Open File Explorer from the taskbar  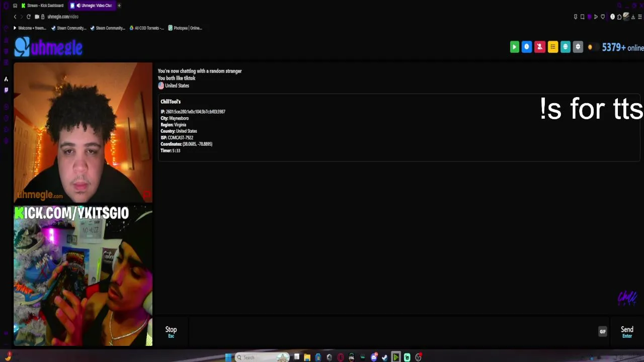click(307, 357)
